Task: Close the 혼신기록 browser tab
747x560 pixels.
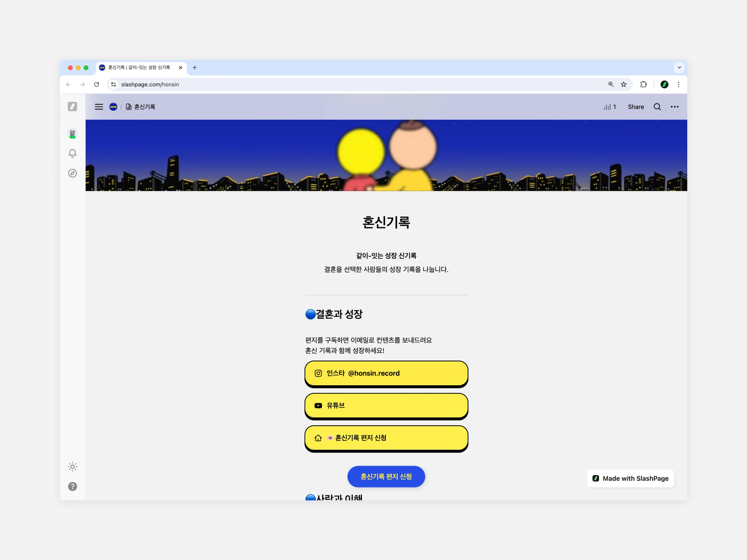Action: (x=180, y=68)
